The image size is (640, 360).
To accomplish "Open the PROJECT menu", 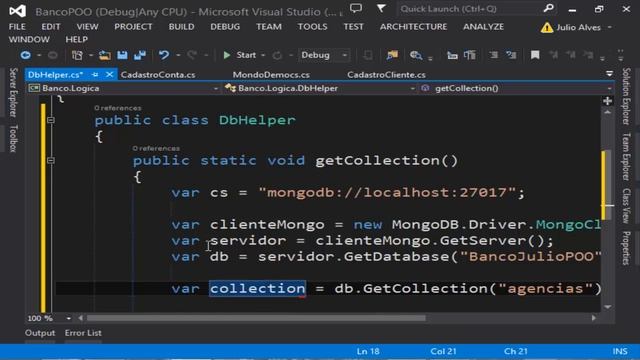I will click(x=133, y=27).
